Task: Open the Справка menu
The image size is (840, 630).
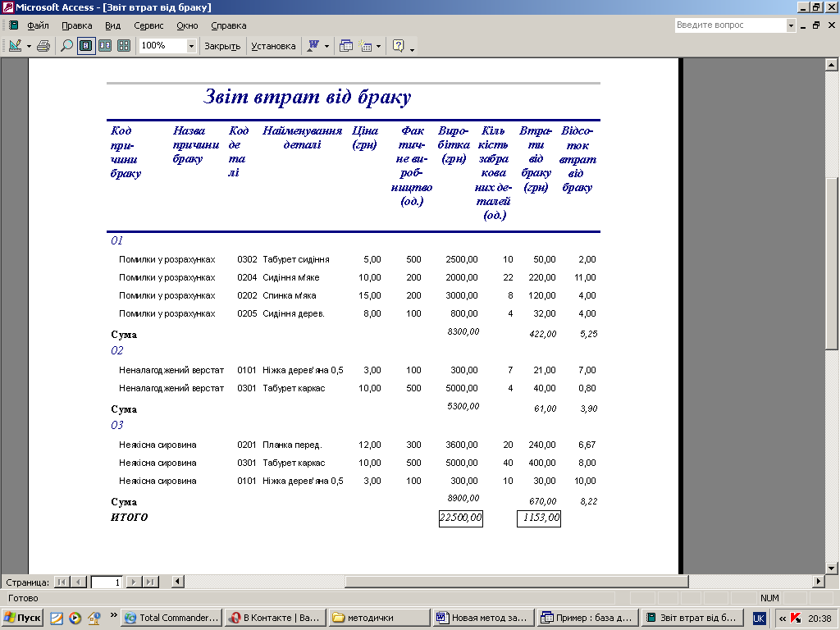Action: pos(229,25)
